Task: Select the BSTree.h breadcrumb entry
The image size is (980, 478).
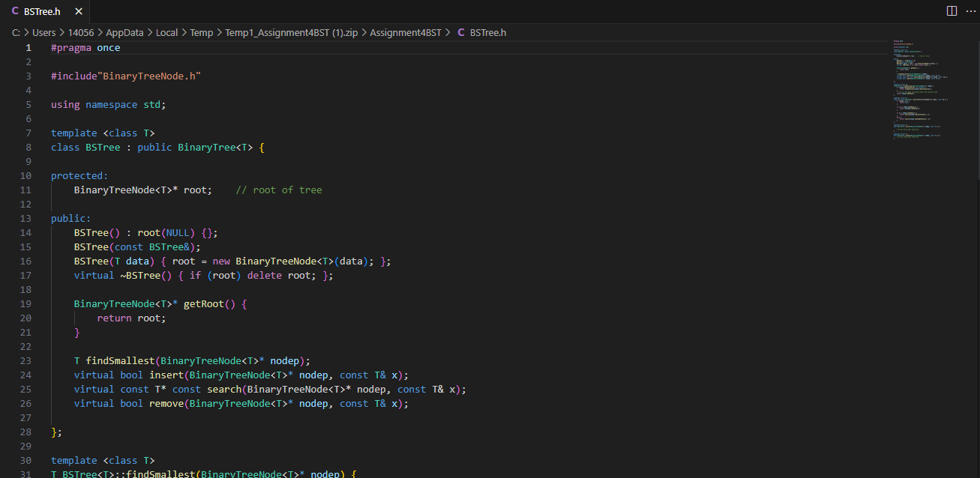Action: tap(487, 32)
